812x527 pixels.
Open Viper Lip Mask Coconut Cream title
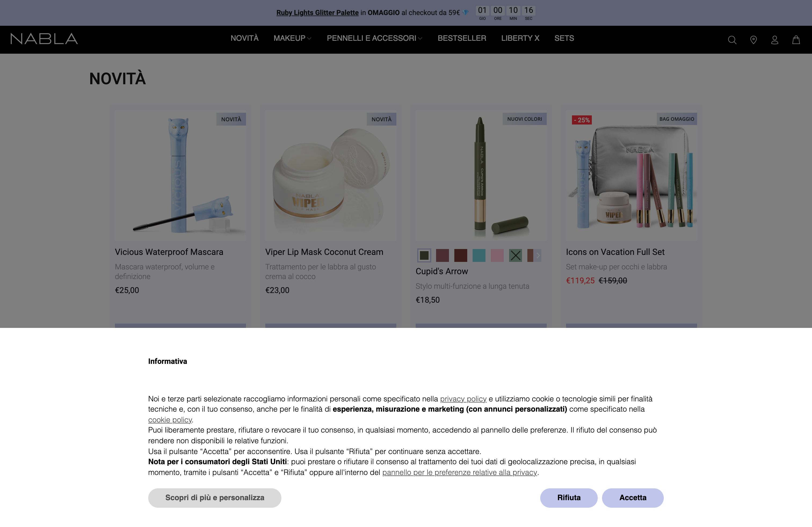tap(324, 252)
